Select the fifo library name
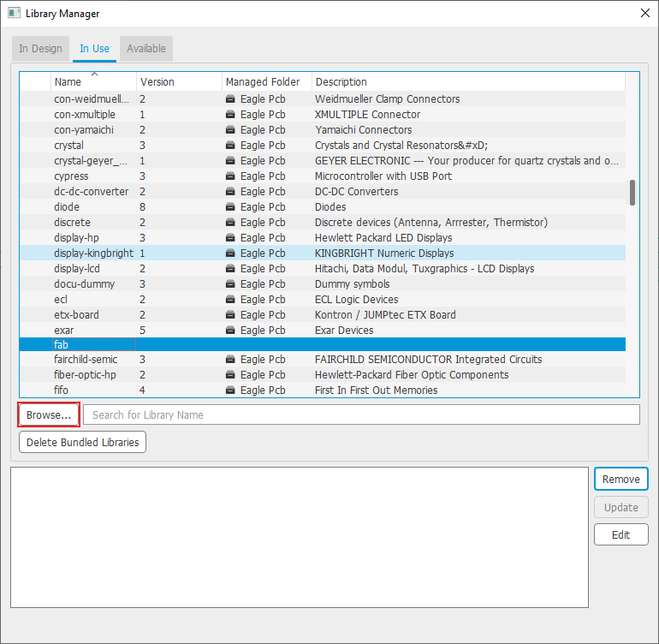This screenshot has width=659, height=644. 61,391
